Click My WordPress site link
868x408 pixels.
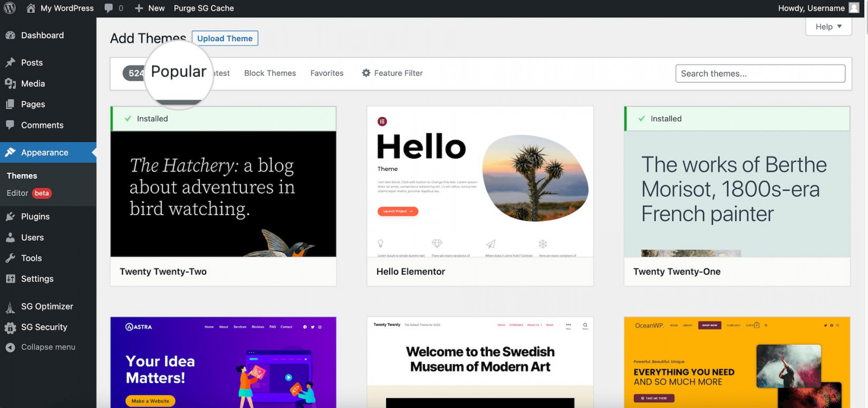(x=67, y=8)
